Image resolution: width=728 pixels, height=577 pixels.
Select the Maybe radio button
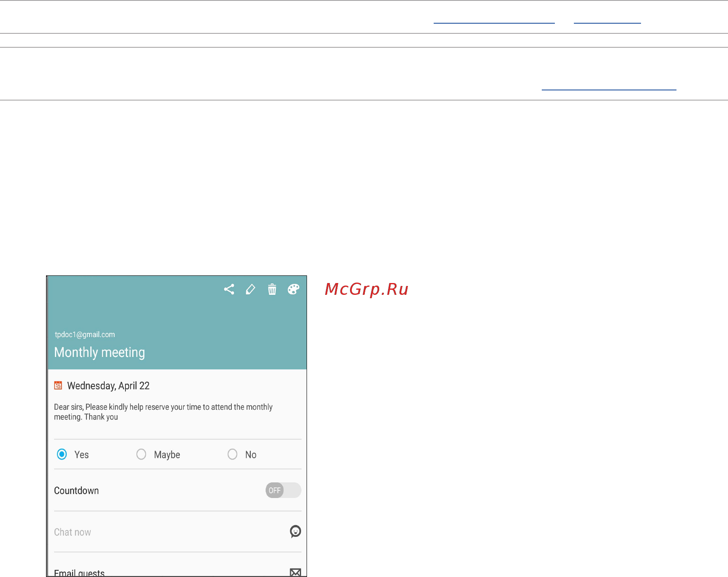click(141, 454)
